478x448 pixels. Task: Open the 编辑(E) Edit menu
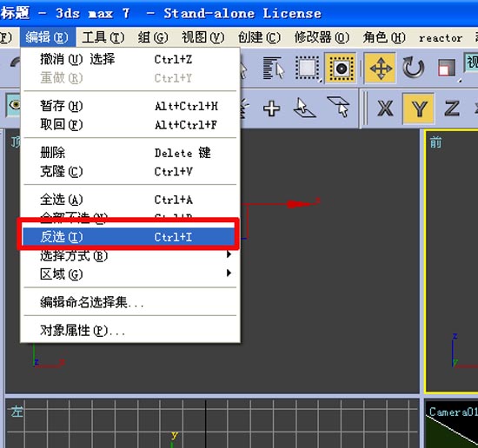(x=48, y=37)
